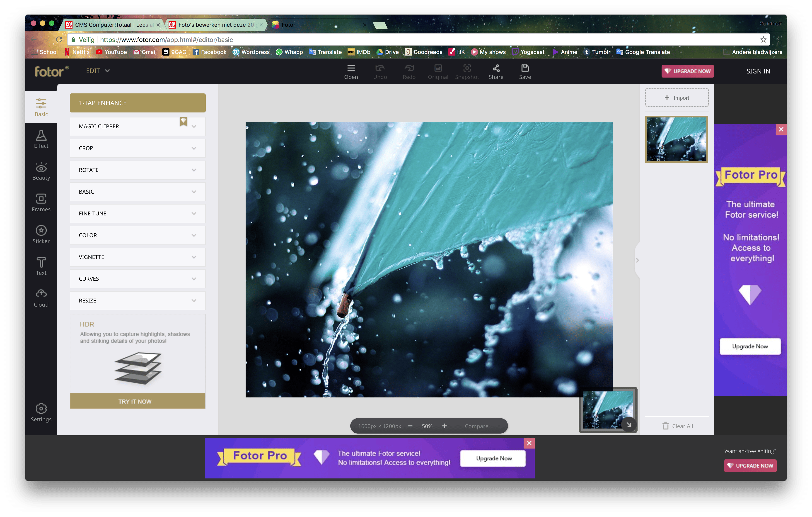Increase zoom with the plus button
This screenshot has height=517, width=812.
pos(444,426)
